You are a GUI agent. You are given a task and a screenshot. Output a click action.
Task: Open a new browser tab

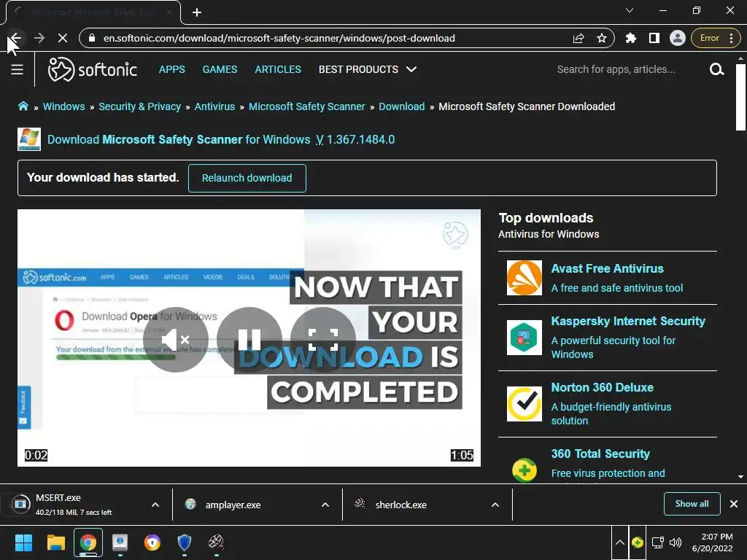197,12
